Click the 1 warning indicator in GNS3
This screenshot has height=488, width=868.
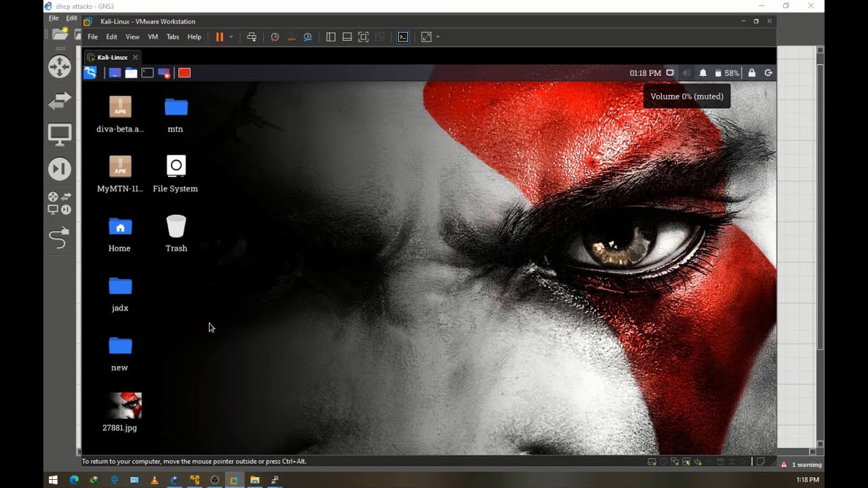802,464
